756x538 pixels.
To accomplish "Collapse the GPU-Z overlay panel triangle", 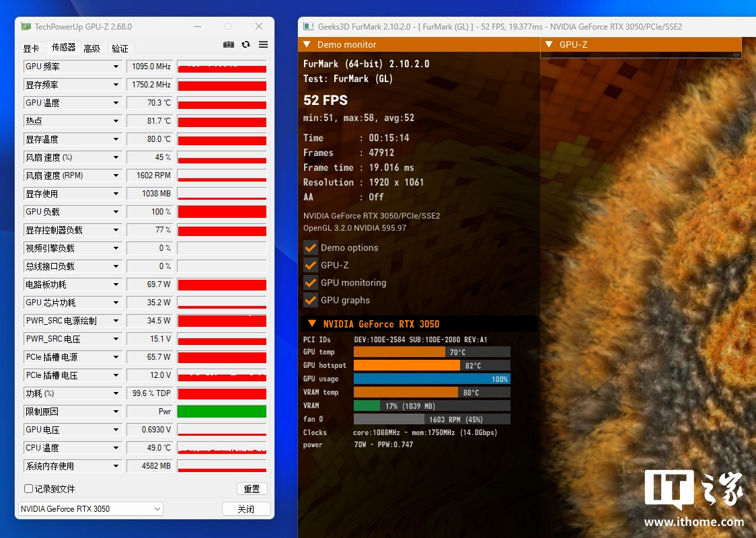I will pos(549,45).
